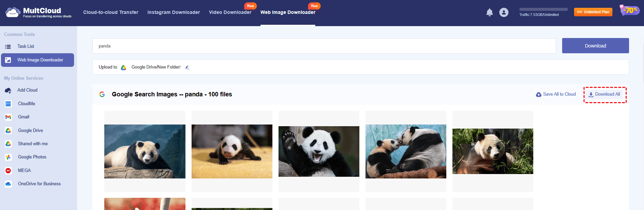Image resolution: width=644 pixels, height=210 pixels.
Task: Click the Google G logo icon
Action: [x=102, y=94]
